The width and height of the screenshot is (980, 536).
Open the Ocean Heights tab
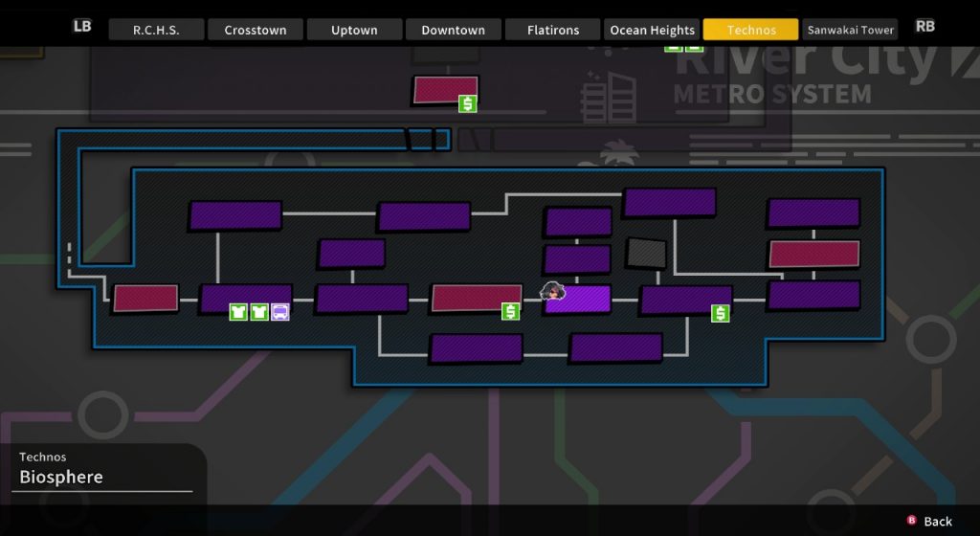click(652, 30)
